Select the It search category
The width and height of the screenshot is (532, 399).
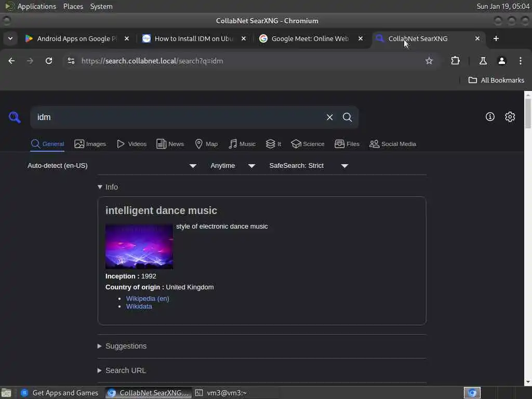(273, 144)
